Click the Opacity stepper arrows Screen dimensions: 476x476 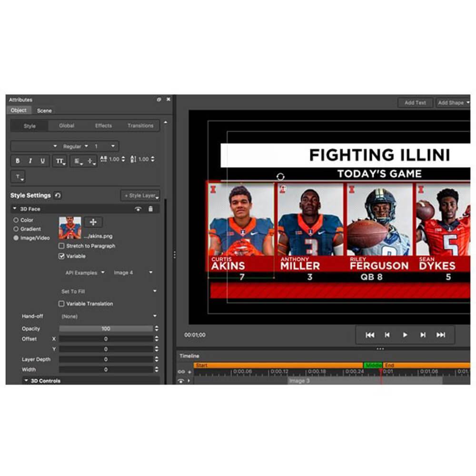coord(157,328)
